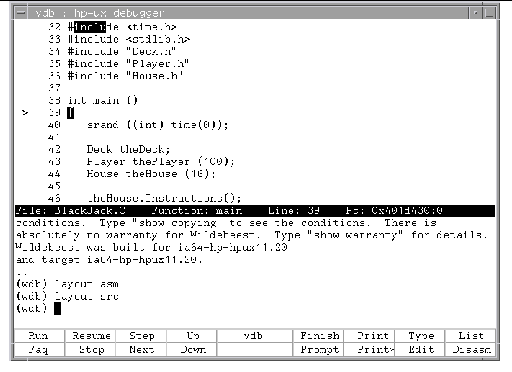Image resolution: width=512 pixels, height=372 pixels.
Task: Click line number 44 in the source gutter
Action: point(54,174)
